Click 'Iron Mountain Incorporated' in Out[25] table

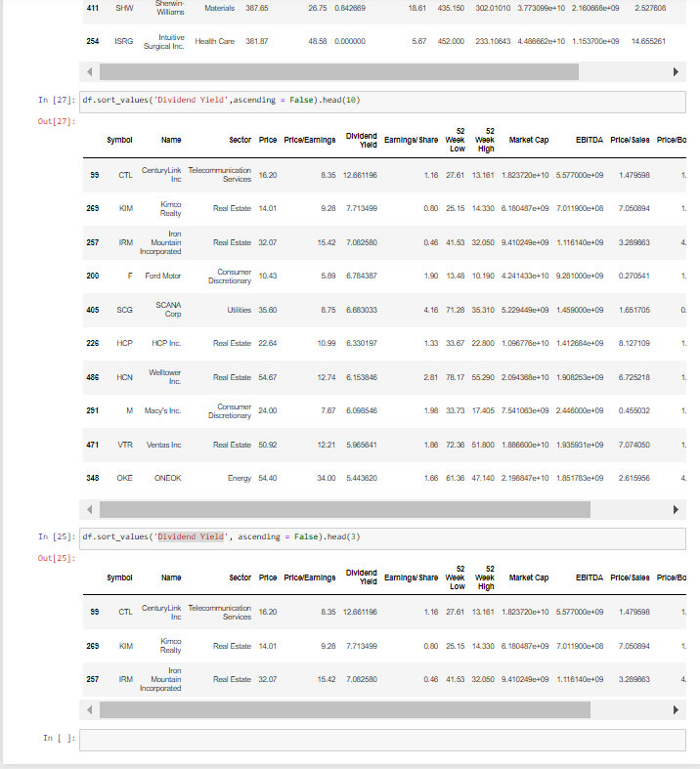point(160,679)
